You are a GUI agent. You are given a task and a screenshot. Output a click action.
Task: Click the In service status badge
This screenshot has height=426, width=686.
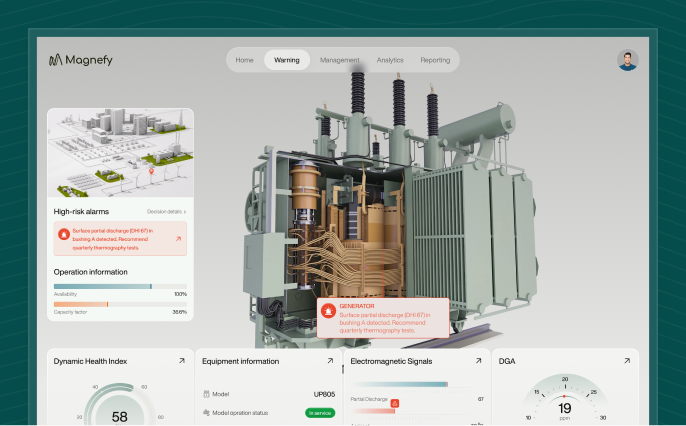pos(320,413)
